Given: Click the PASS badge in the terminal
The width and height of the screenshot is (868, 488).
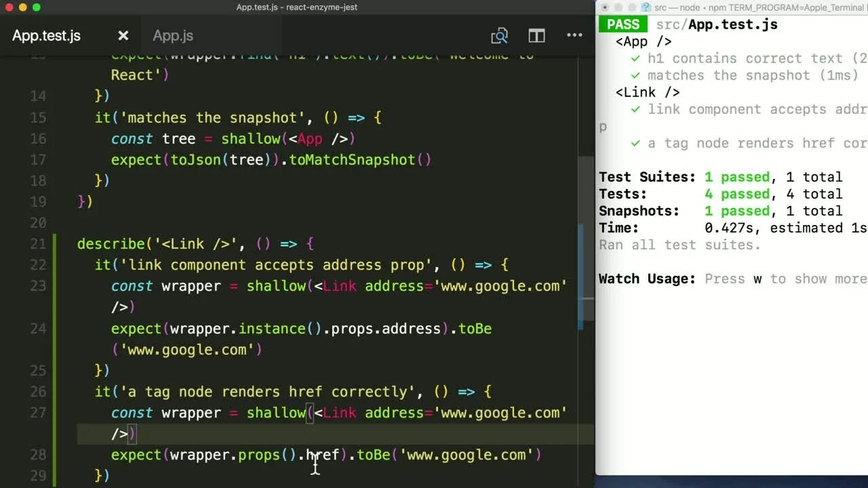Looking at the screenshot, I should (623, 24).
